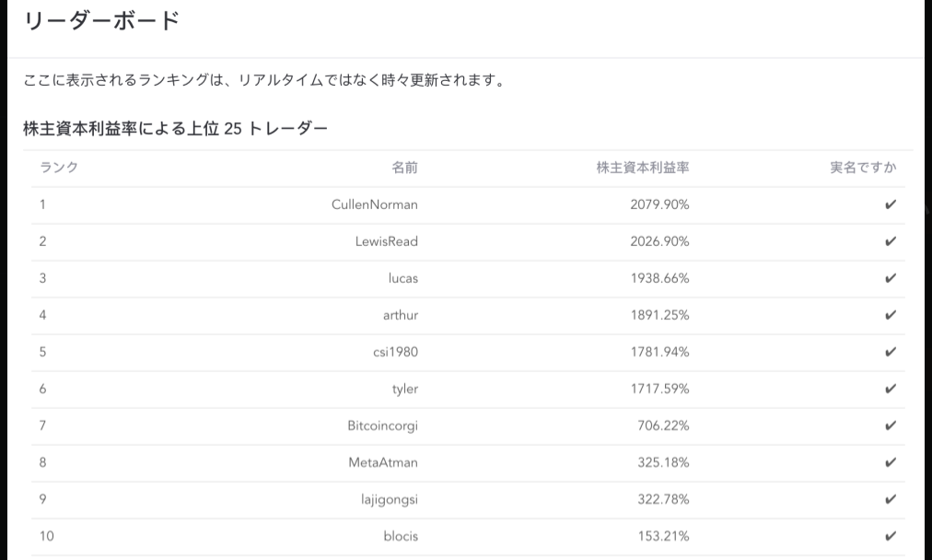Viewport: 932px width, 560px height.
Task: Click the 実名ですか column header
Action: (x=863, y=168)
